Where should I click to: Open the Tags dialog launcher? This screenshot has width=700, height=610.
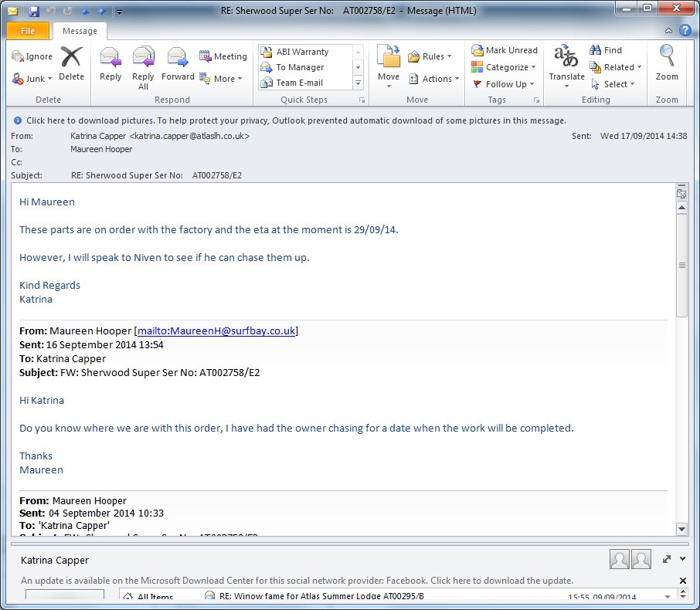(x=537, y=100)
